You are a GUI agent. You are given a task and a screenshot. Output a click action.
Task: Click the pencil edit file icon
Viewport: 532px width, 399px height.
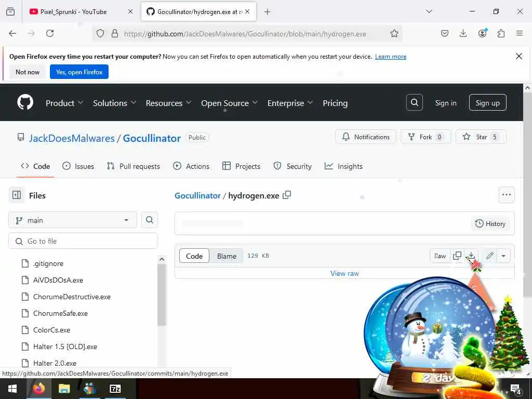coord(489,256)
